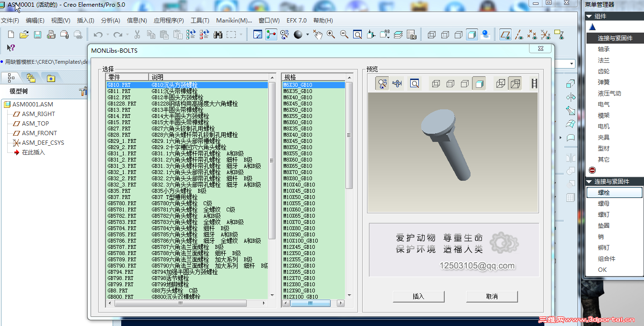Click the model tree settings tools icon
The image size is (644, 326).
click(x=83, y=91)
